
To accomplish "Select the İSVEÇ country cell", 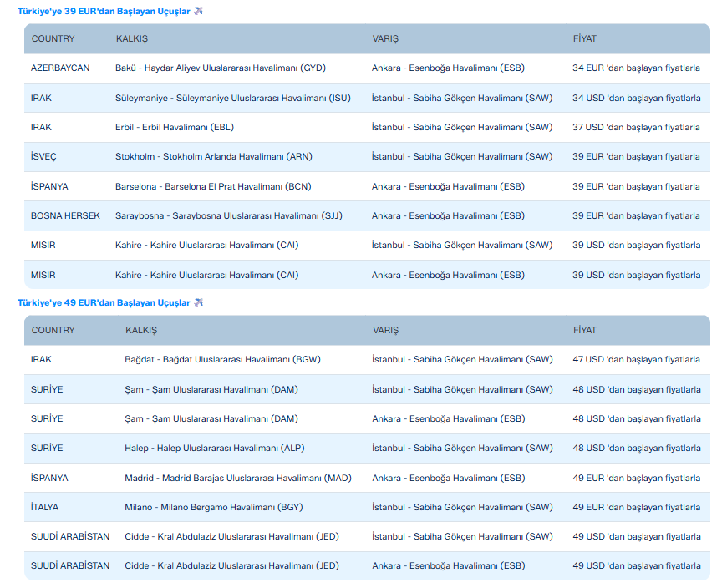I will pyautogui.click(x=43, y=157).
